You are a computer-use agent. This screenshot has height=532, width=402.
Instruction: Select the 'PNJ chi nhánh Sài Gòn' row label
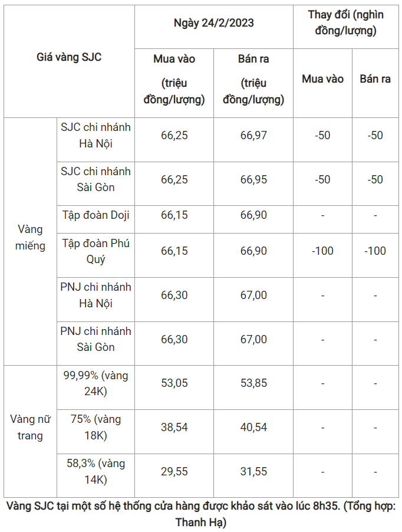click(95, 339)
